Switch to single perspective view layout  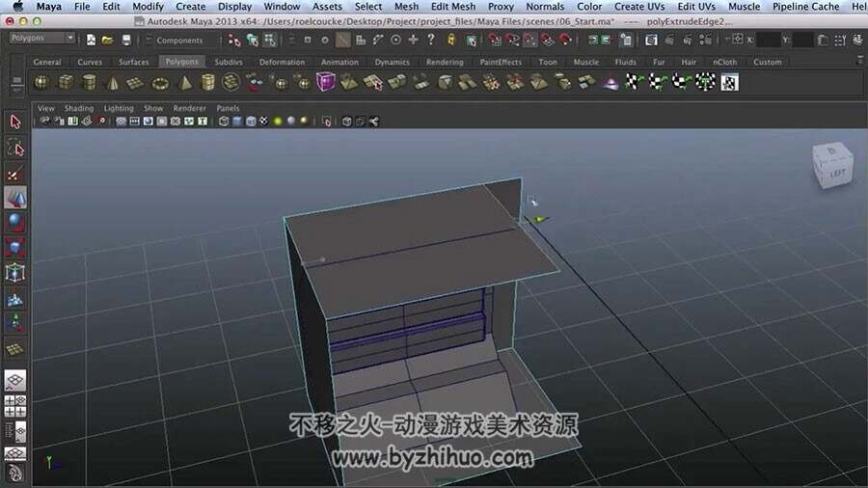pos(14,381)
